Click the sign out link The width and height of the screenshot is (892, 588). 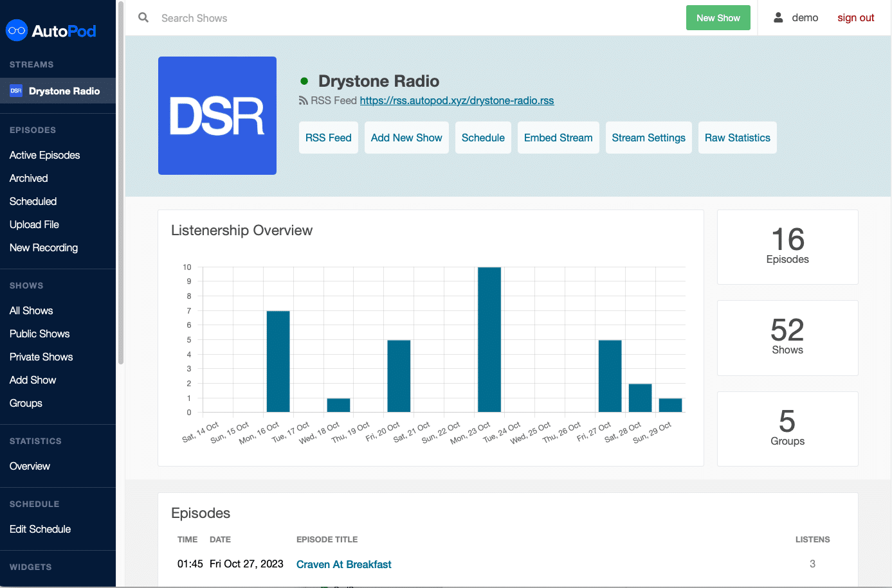pyautogui.click(x=855, y=18)
